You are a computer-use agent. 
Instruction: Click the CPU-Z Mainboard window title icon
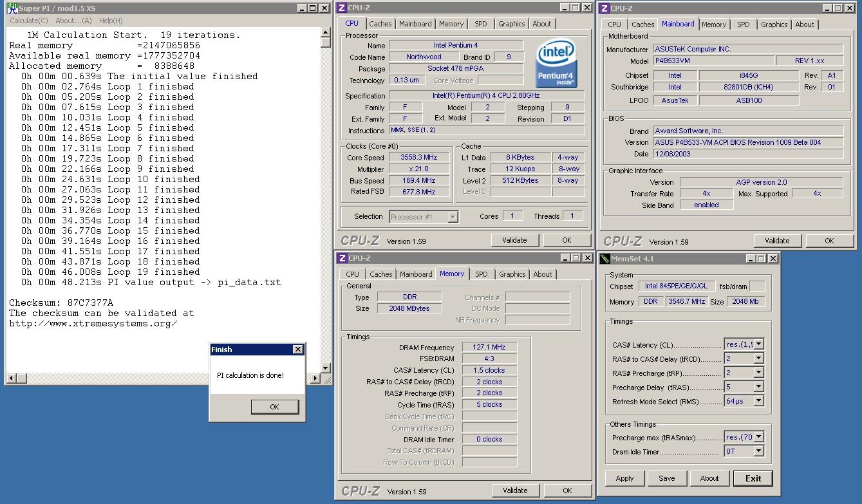pyautogui.click(x=604, y=8)
